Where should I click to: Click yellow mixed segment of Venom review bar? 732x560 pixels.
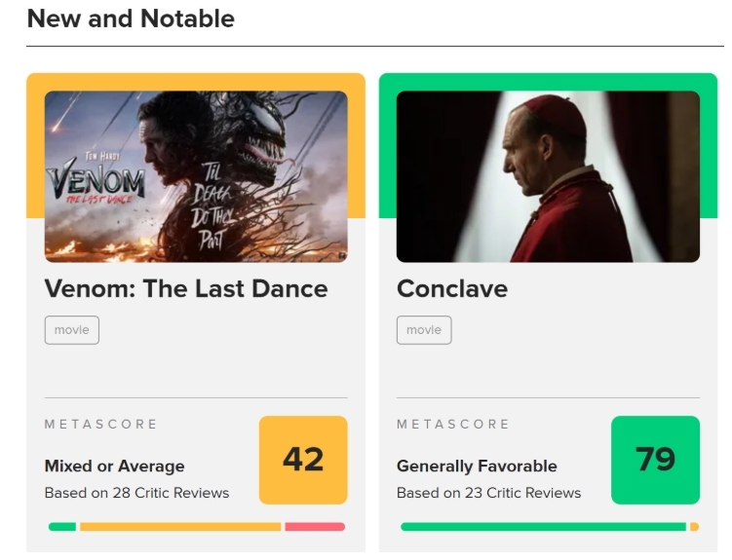point(180,527)
